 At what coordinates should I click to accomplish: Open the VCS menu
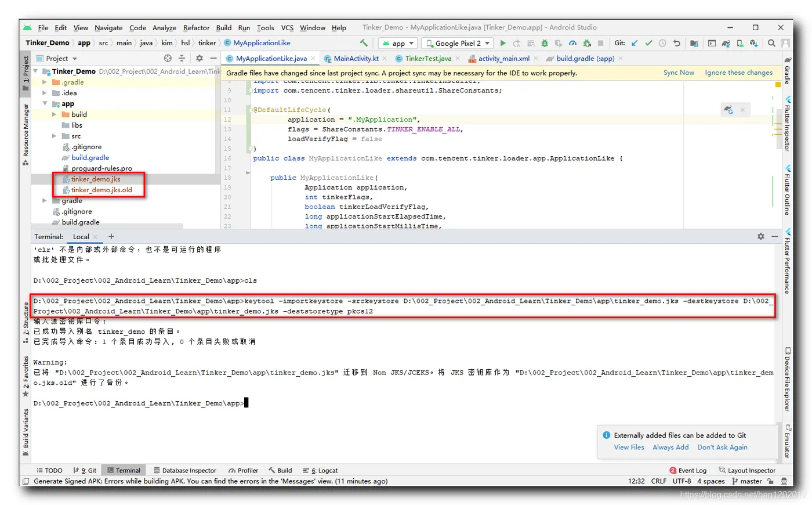pos(287,28)
